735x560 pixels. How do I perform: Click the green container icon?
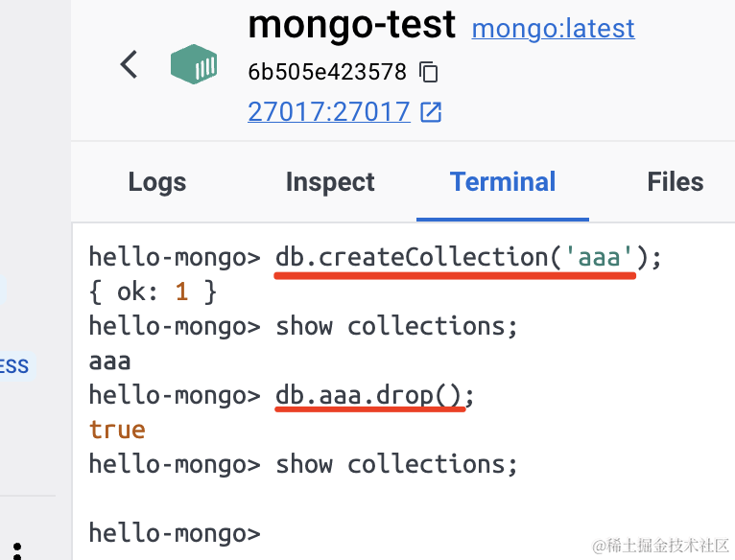point(194,65)
